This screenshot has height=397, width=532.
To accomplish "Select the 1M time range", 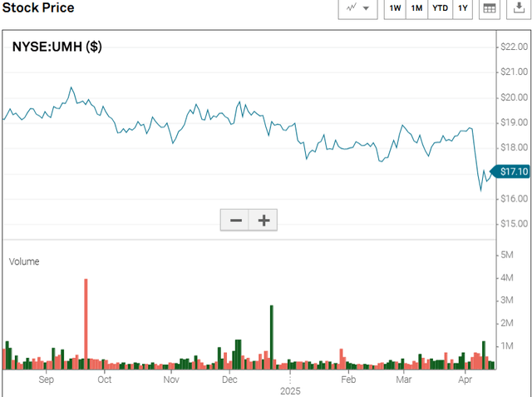I will (417, 8).
